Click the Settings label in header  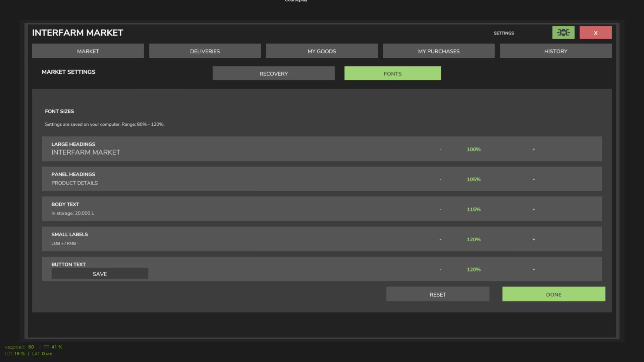pyautogui.click(x=504, y=33)
